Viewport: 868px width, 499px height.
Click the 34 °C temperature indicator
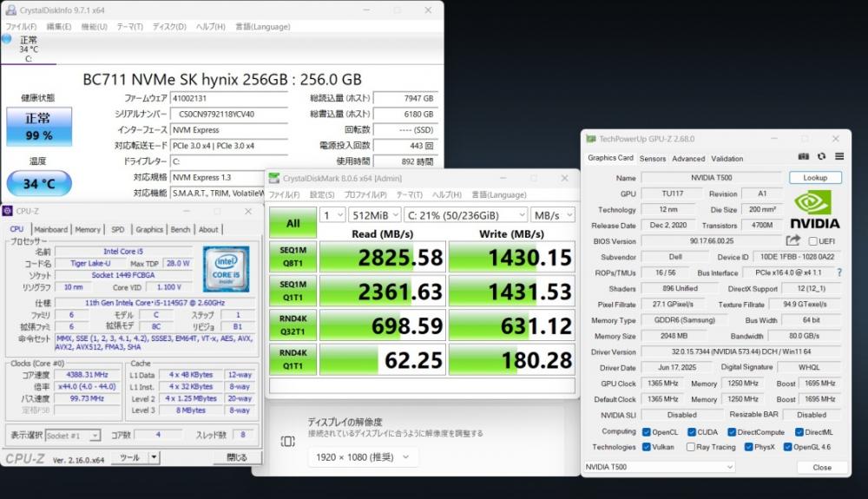tap(39, 183)
